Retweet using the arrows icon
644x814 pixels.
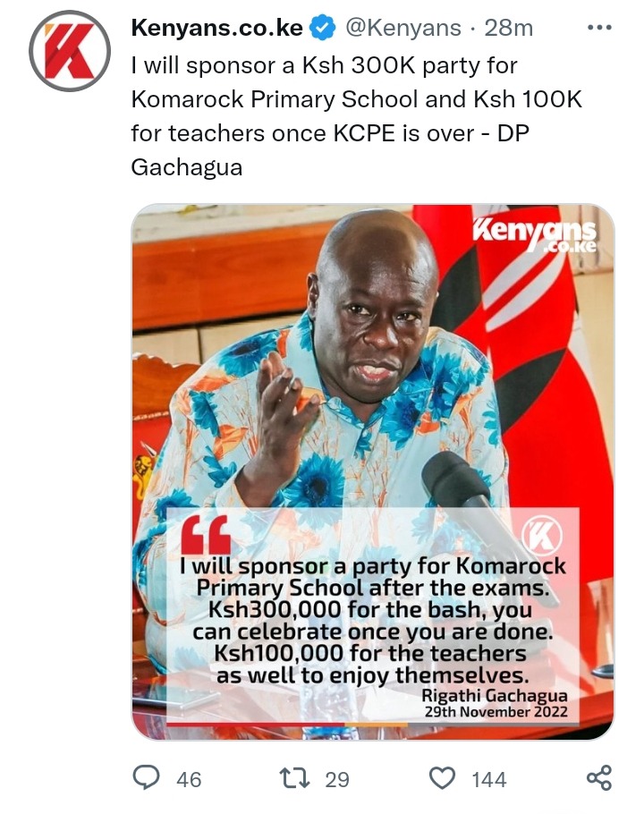(295, 778)
